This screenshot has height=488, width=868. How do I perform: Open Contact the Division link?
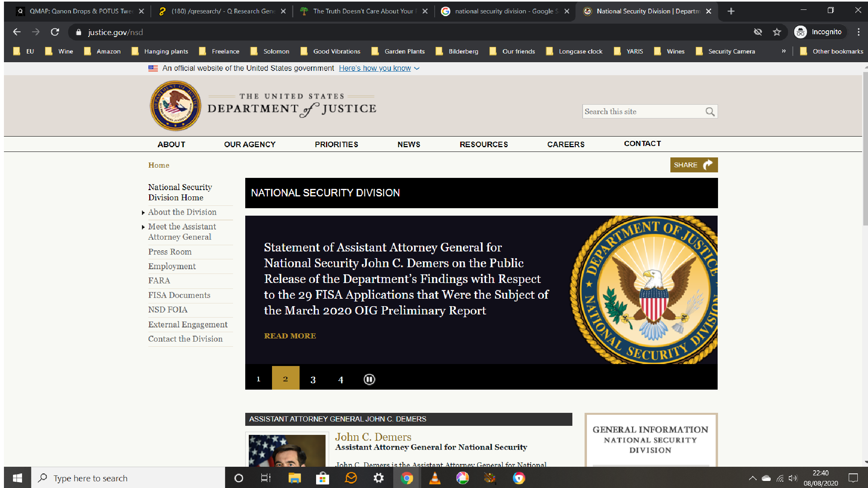pyautogui.click(x=185, y=339)
